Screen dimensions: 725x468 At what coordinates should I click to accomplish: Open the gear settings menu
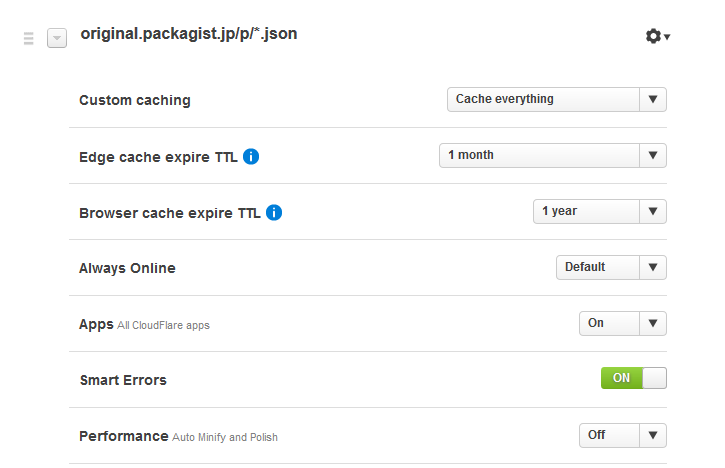[656, 36]
